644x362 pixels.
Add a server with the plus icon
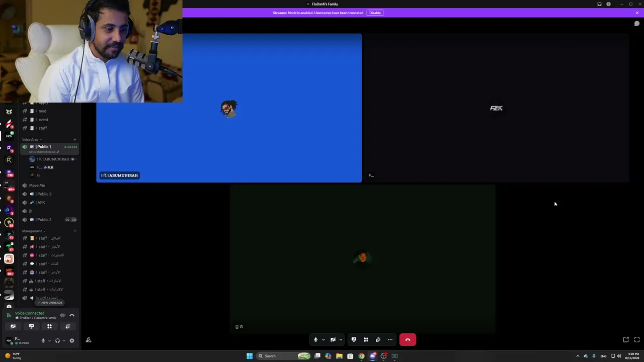point(9,306)
